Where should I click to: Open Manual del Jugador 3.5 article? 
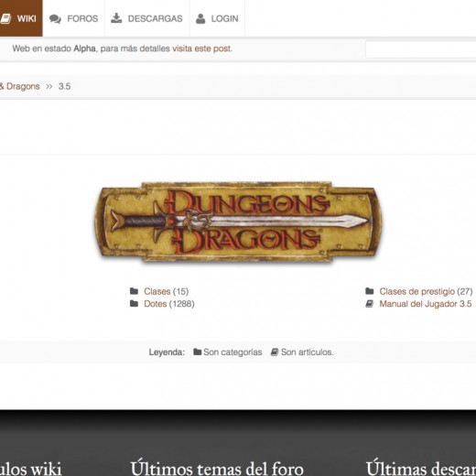pyautogui.click(x=426, y=304)
